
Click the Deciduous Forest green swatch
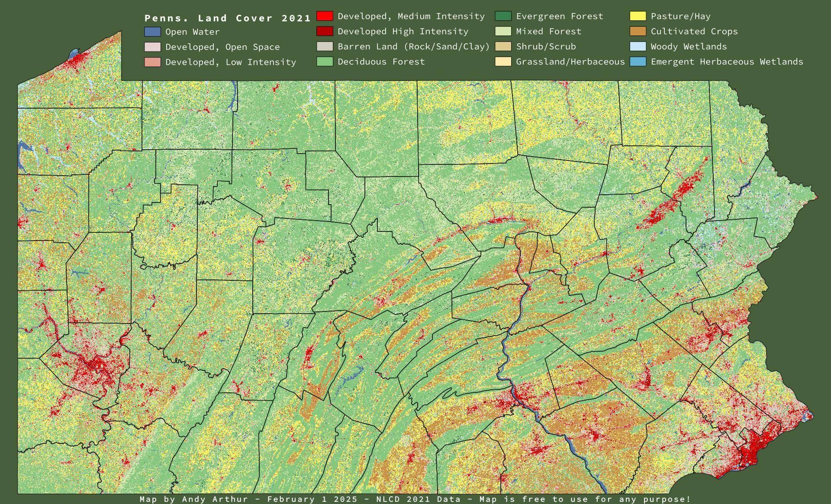coord(325,61)
